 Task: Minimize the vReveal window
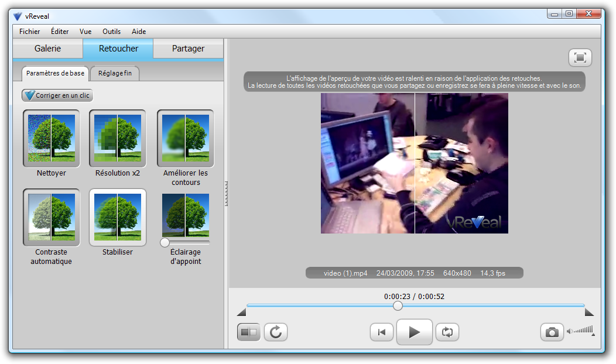(555, 14)
